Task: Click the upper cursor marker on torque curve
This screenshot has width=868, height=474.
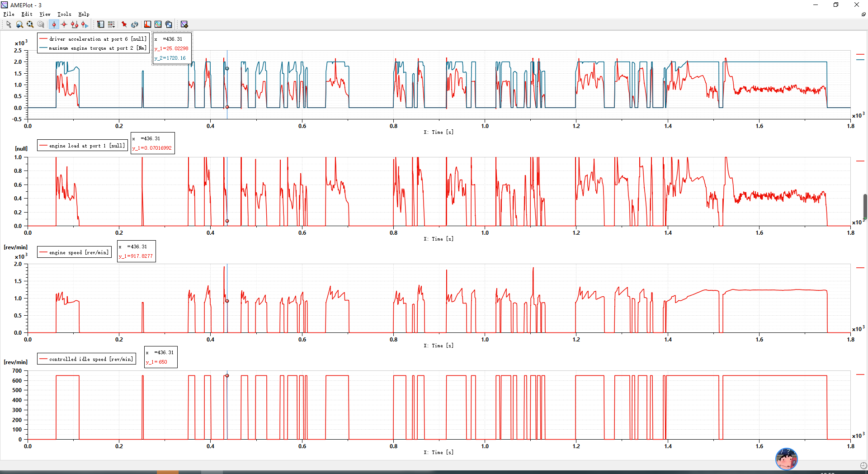Action: [x=227, y=68]
